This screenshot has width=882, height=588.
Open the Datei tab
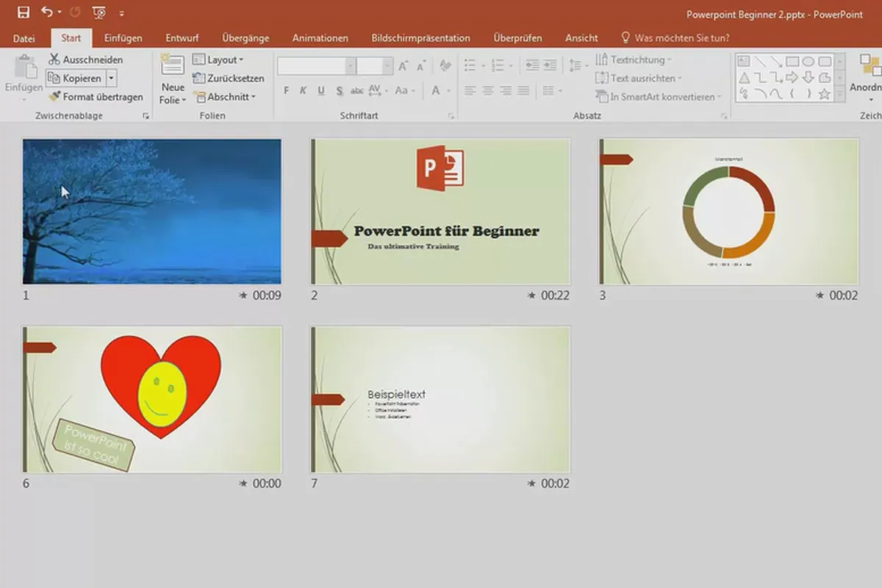pyautogui.click(x=24, y=38)
